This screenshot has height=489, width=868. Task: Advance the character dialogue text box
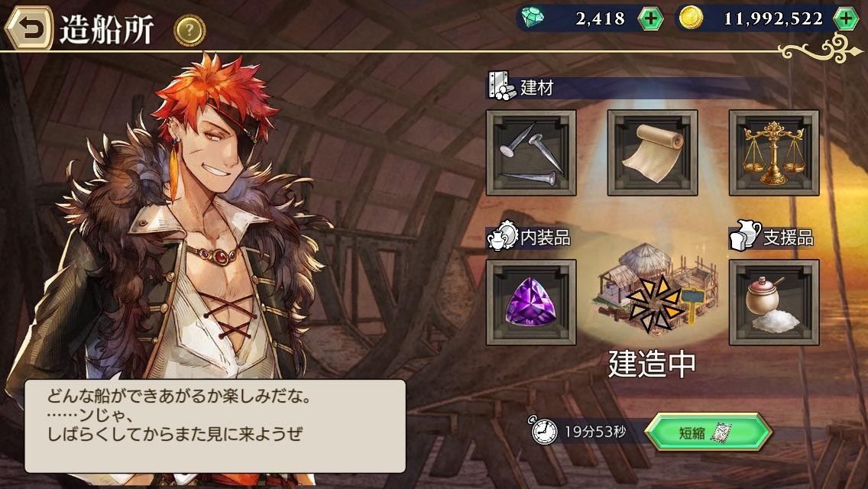(215, 426)
